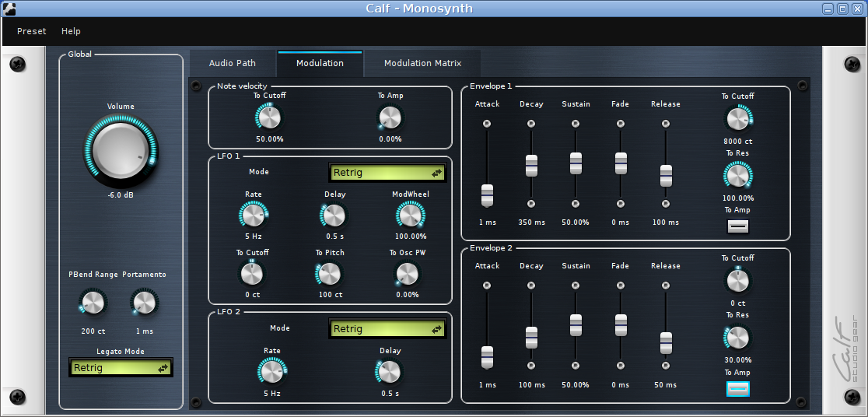The width and height of the screenshot is (868, 417).
Task: Open the Preset menu
Action: 32,31
